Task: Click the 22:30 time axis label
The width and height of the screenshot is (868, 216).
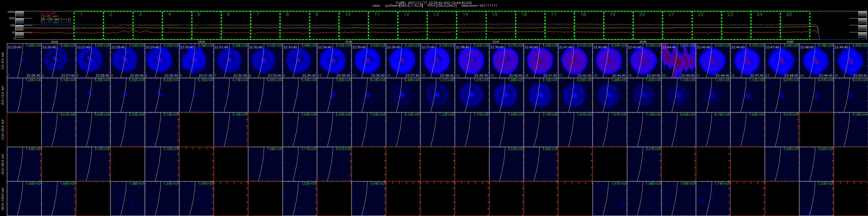Action: [x=202, y=41]
